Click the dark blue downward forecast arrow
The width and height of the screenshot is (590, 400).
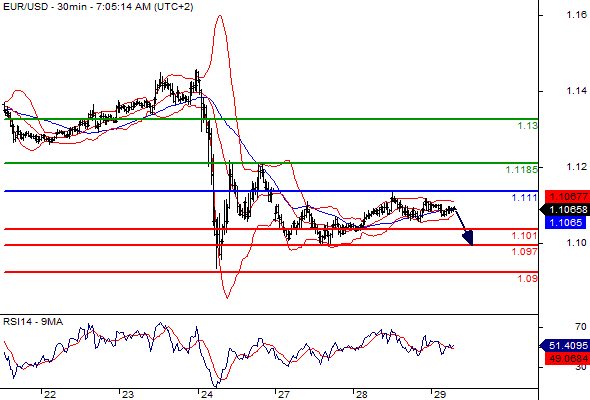click(x=464, y=227)
